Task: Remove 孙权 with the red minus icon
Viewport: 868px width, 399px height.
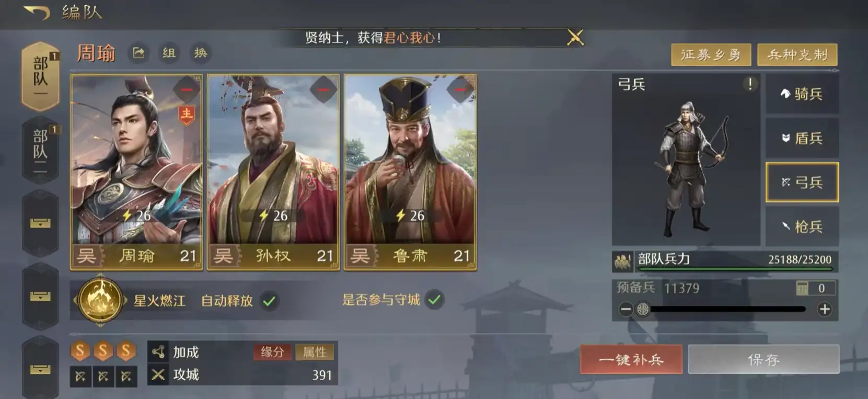Action: coord(323,90)
